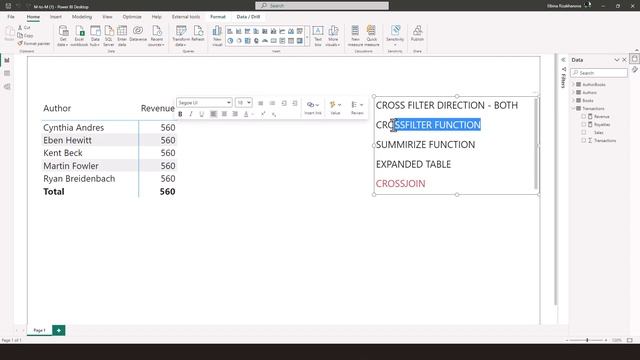Screen dimensions: 640x360
Task: Click the title bar search box
Action: click(322, 6)
